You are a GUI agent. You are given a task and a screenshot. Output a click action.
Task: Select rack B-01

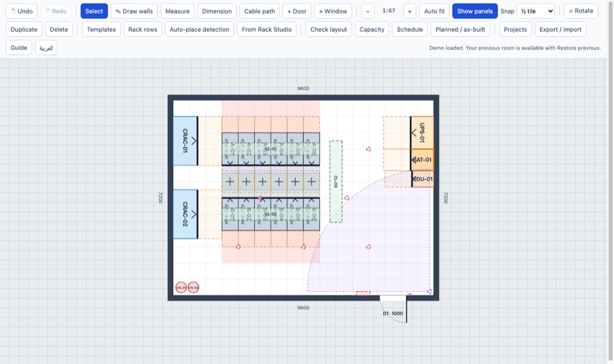pos(230,214)
